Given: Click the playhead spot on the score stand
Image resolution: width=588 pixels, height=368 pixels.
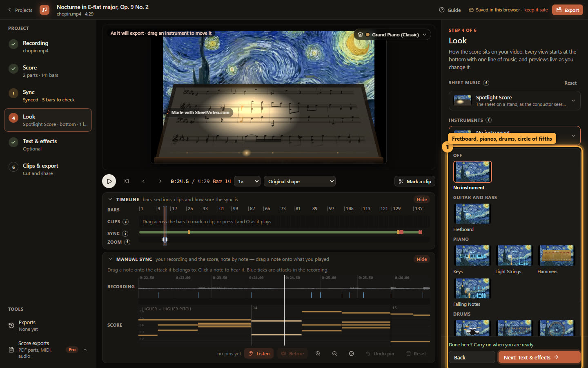Looking at the screenshot, I should tap(246, 153).
